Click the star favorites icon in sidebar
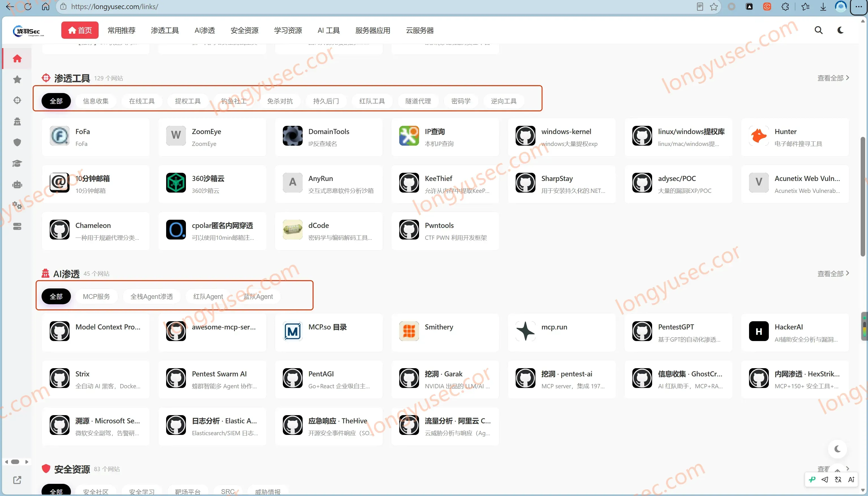Viewport: 868px width, 496px height. click(17, 79)
